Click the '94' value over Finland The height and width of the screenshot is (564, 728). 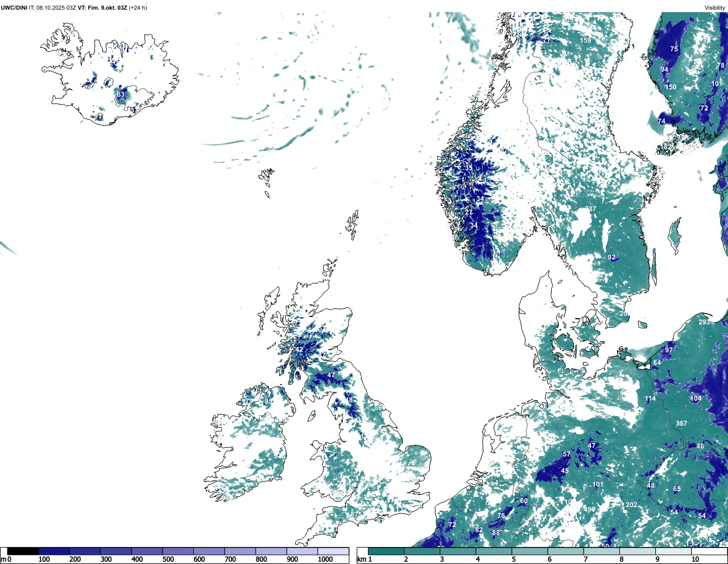click(664, 69)
